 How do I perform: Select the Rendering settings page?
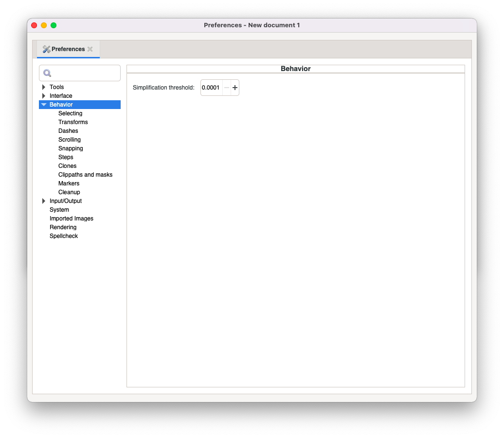pos(63,227)
